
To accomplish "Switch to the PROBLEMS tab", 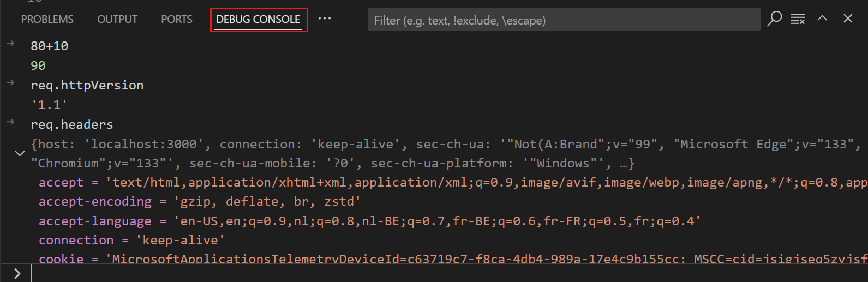I will pos(47,20).
